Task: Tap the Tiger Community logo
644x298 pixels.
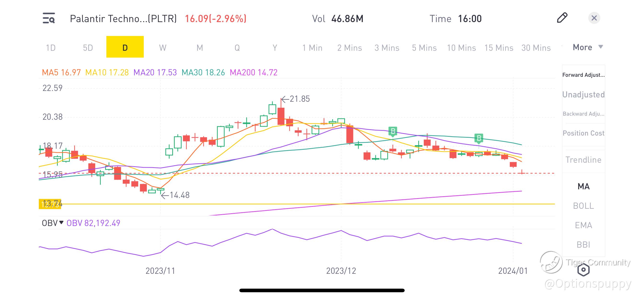Action: tap(551, 262)
